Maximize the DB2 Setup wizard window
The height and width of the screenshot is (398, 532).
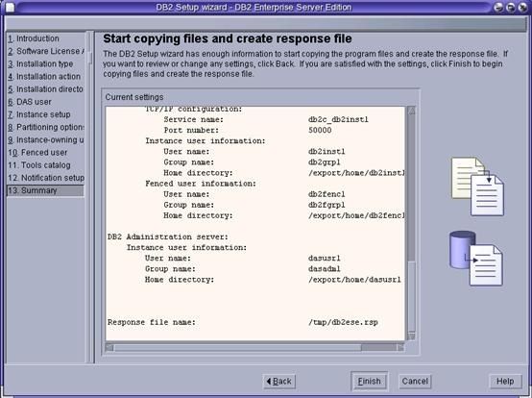511,7
